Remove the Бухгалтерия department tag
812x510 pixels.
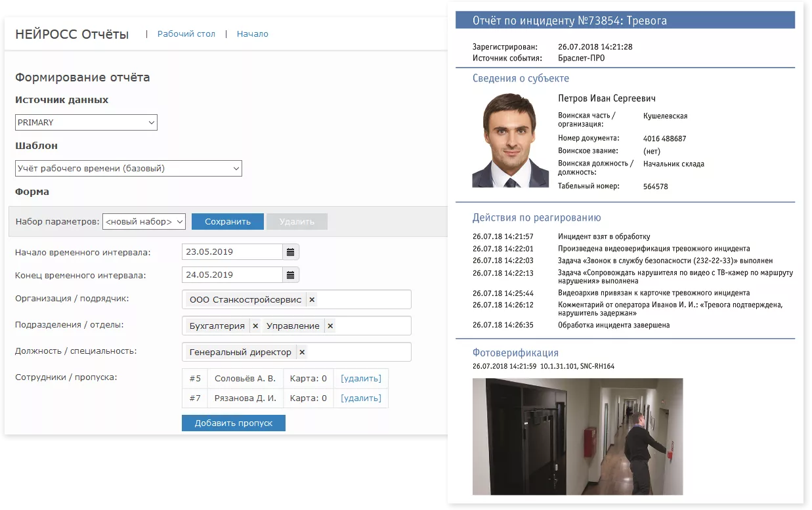255,326
